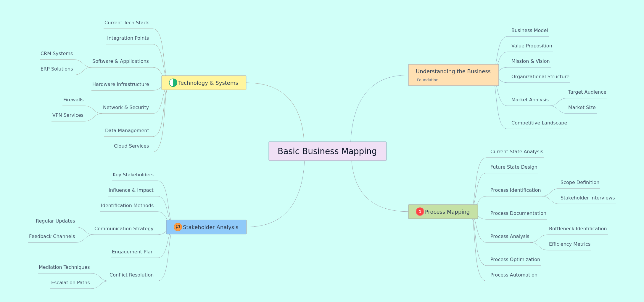Select the Key Stakeholders topic
This screenshot has width=644, height=302.
click(133, 175)
